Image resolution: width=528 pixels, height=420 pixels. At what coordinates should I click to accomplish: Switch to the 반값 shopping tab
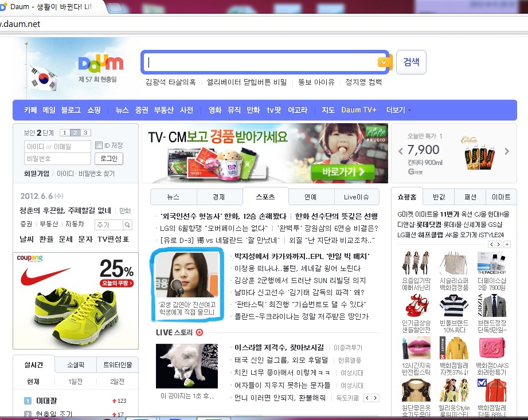439,197
